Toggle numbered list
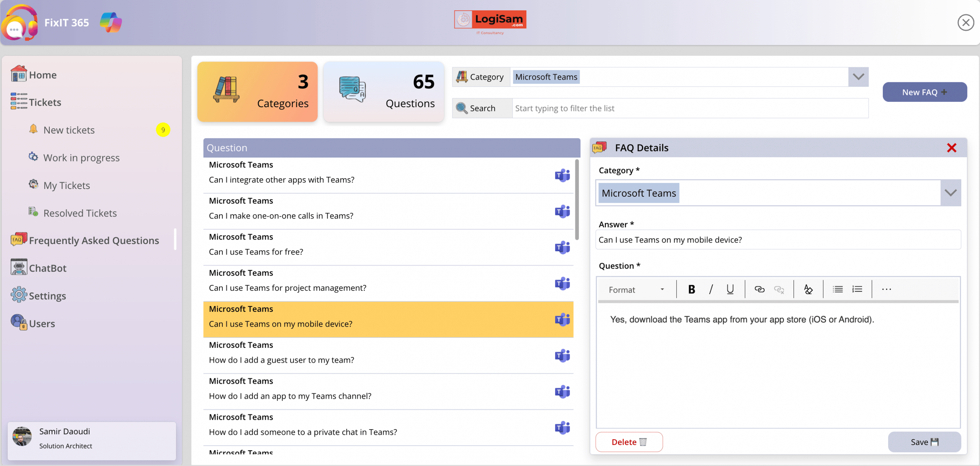This screenshot has height=466, width=980. (x=857, y=290)
